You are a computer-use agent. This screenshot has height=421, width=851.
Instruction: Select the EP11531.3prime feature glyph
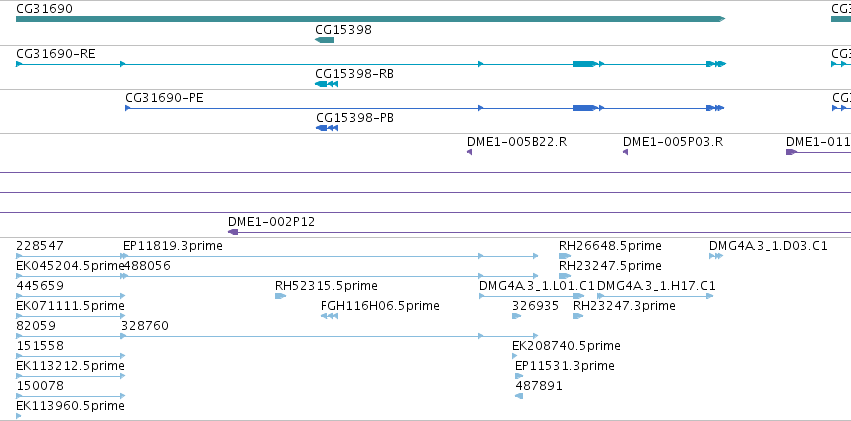coord(519,377)
